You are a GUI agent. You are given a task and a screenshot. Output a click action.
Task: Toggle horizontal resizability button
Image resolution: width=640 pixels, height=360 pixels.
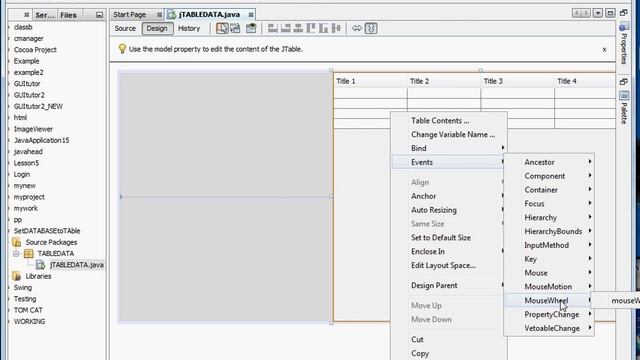point(357,28)
